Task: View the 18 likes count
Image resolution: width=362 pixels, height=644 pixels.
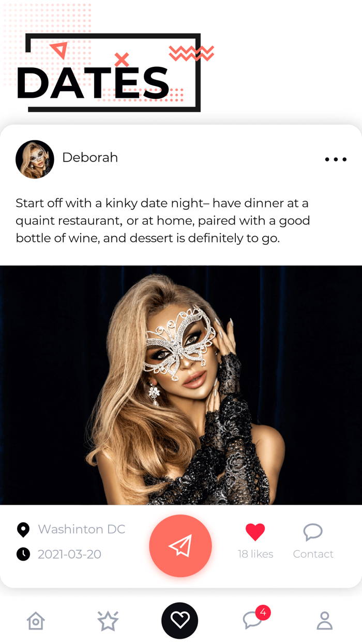Action: (255, 554)
